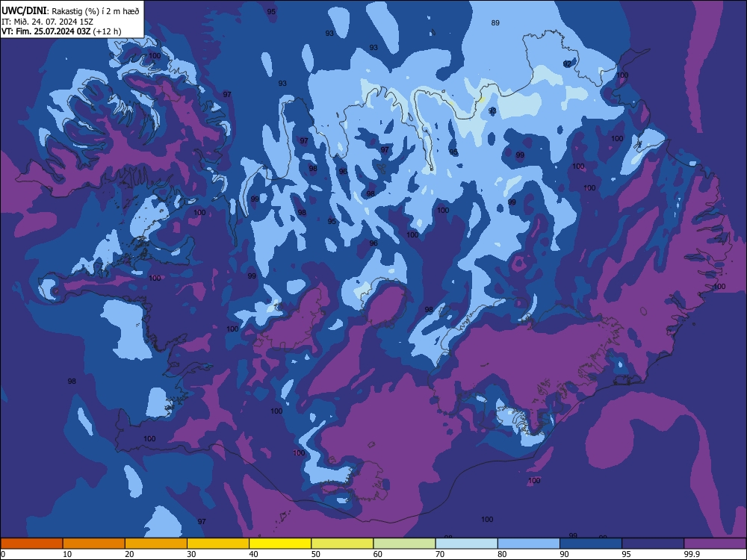Click the legend scale label '40'
The image size is (747, 560).
point(254,554)
